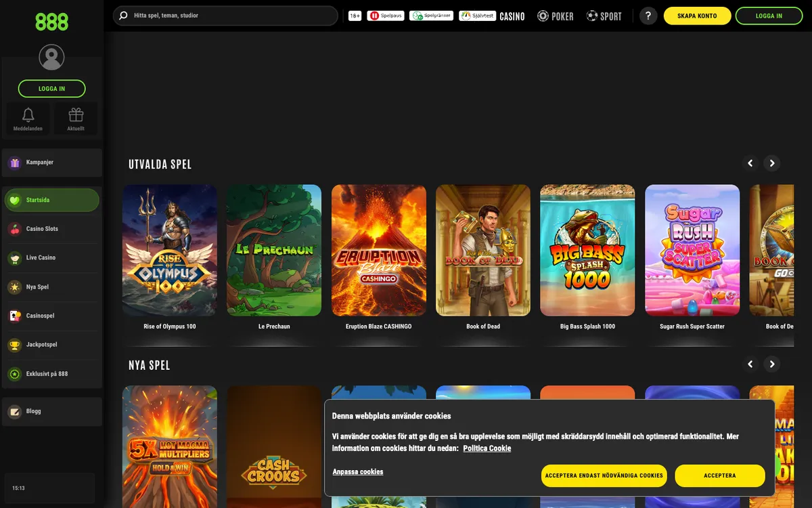Viewport: 812px width, 508px height.
Task: Open the Självtest badge
Action: coord(477,16)
